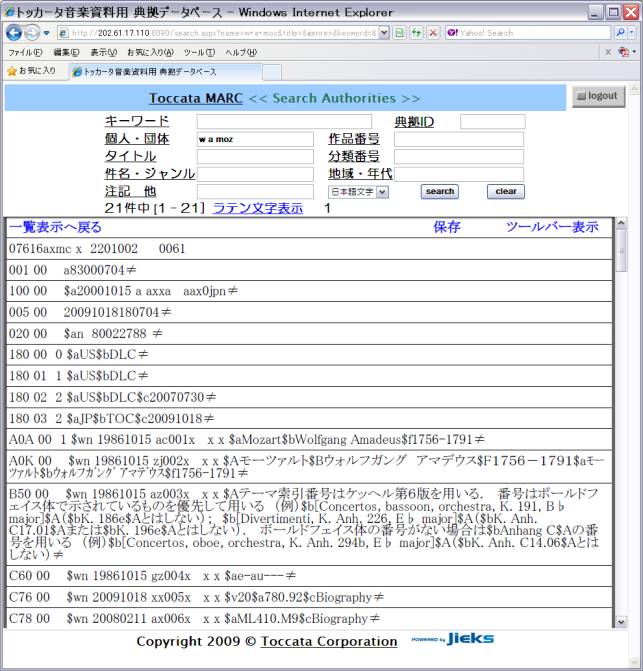Click the C76 00 780.92 Biography row

click(309, 597)
